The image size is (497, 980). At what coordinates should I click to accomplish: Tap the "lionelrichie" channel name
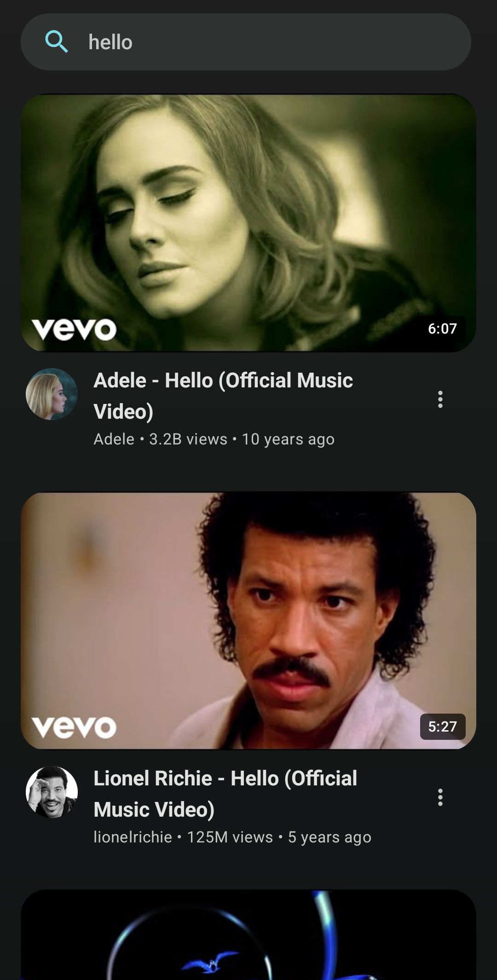point(133,837)
